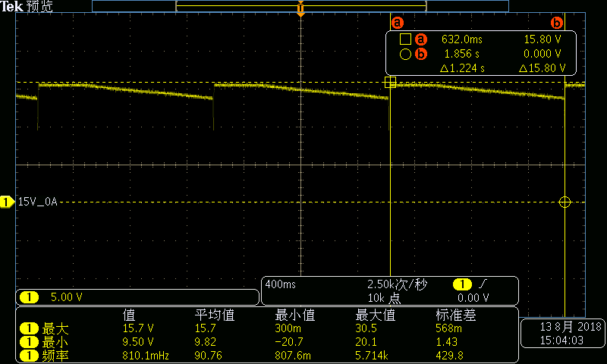Click the date 13 8月 2018

[571, 327]
